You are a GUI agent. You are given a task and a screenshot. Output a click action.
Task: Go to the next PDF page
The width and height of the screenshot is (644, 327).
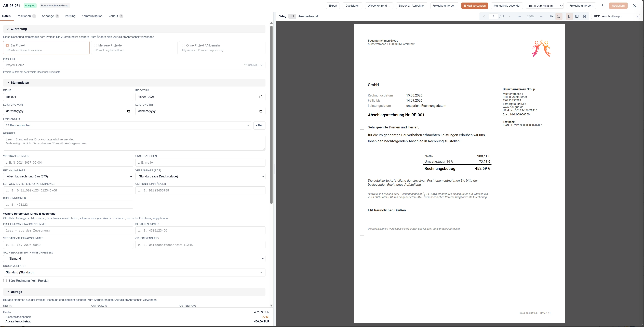509,16
